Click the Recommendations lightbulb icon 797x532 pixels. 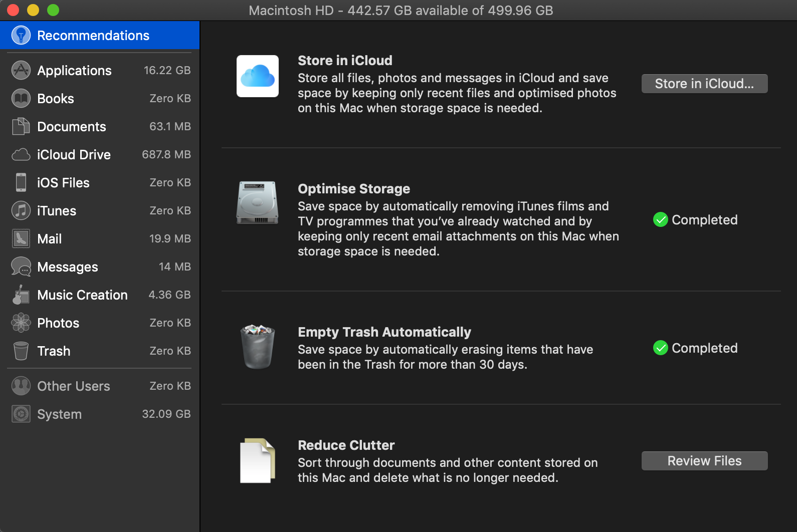pyautogui.click(x=21, y=35)
